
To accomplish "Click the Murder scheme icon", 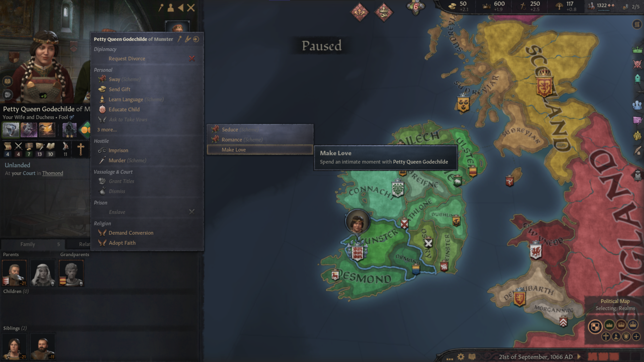I will coord(102,160).
